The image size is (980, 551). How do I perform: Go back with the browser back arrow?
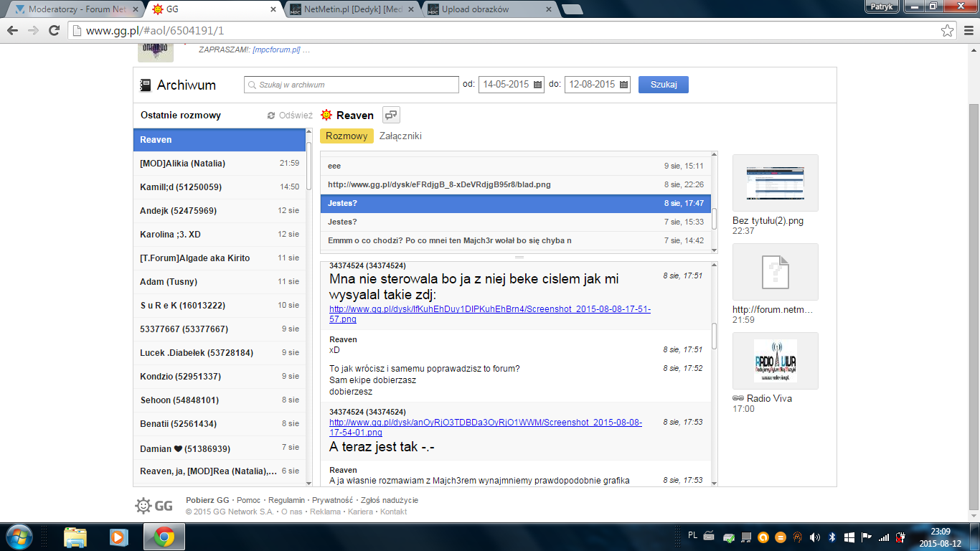coord(13,31)
